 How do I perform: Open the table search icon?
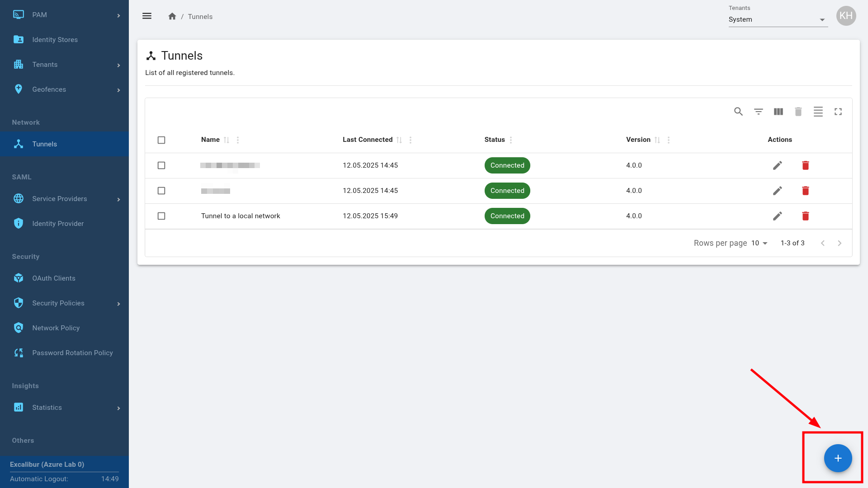pos(738,112)
